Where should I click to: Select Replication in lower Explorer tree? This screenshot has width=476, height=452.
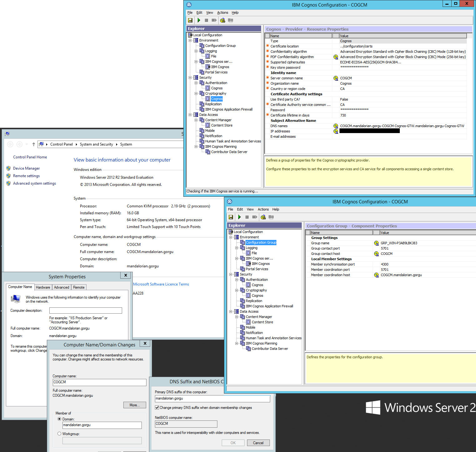[x=254, y=301]
